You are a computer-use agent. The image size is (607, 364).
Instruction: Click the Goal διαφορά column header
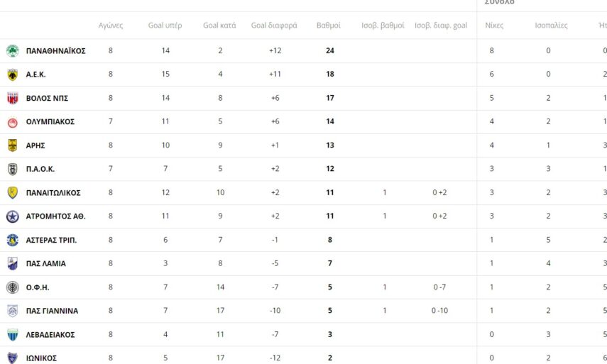coord(274,26)
